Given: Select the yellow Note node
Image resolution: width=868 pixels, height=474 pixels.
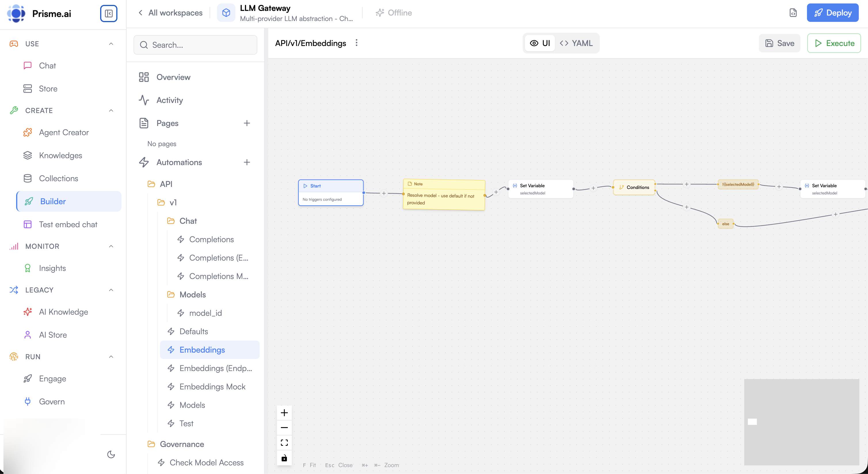Looking at the screenshot, I should tap(444, 195).
